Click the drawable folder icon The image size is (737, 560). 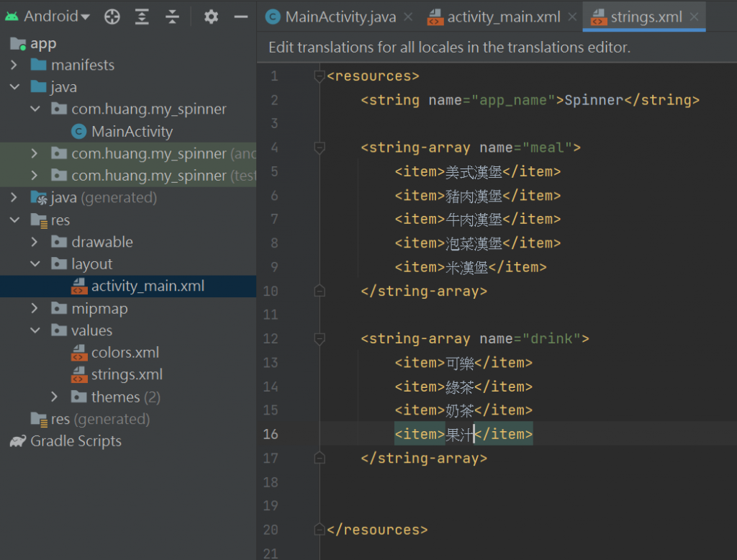click(59, 242)
